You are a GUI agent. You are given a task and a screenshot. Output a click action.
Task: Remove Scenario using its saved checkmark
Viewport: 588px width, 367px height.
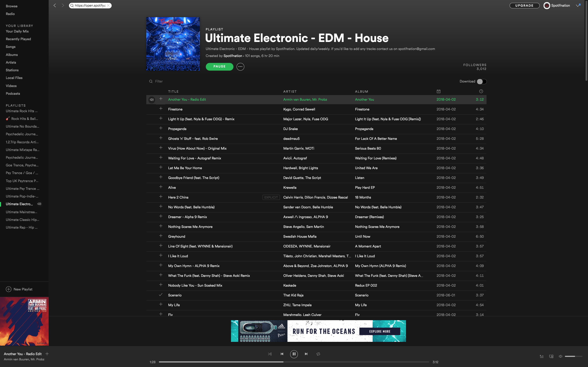coord(161,295)
